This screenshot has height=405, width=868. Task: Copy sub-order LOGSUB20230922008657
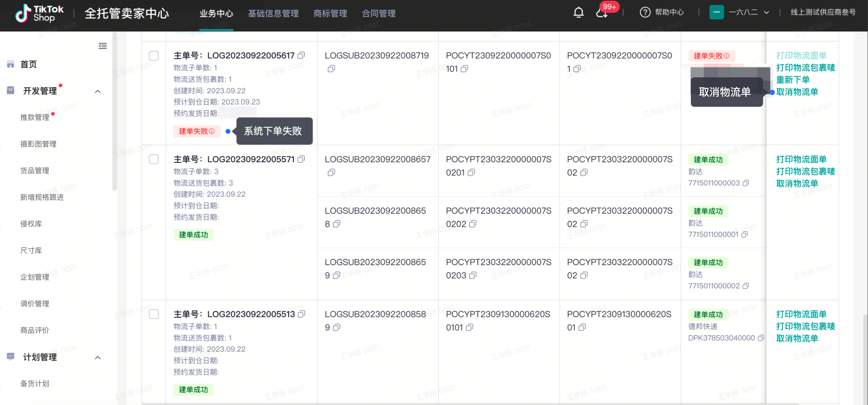click(x=331, y=172)
